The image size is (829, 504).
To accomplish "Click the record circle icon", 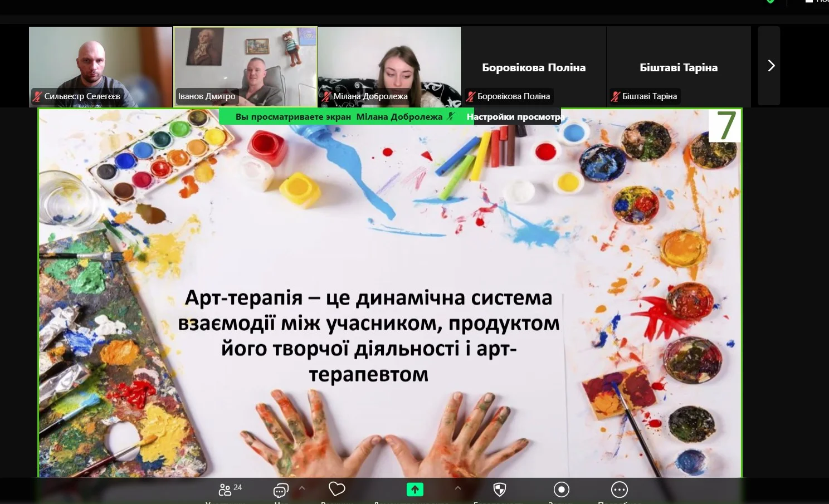I will coord(561,490).
